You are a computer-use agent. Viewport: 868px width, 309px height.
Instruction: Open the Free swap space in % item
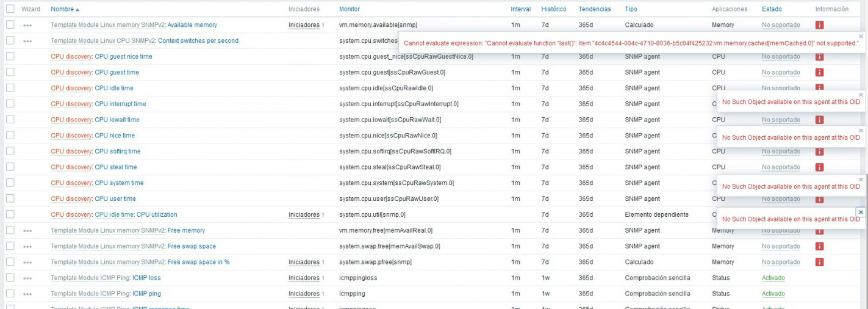(198, 263)
